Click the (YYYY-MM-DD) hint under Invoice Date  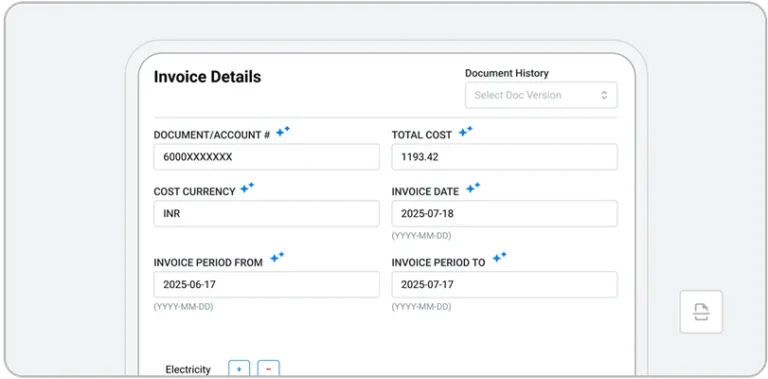point(421,236)
